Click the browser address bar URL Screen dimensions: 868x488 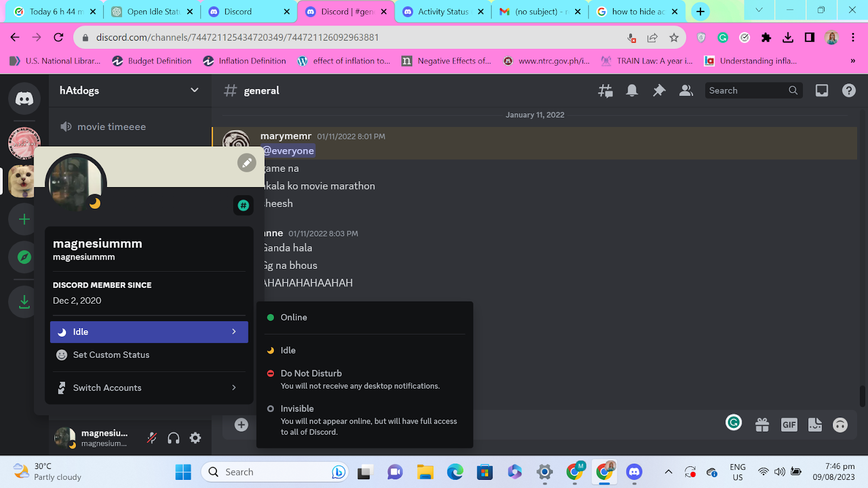point(238,37)
